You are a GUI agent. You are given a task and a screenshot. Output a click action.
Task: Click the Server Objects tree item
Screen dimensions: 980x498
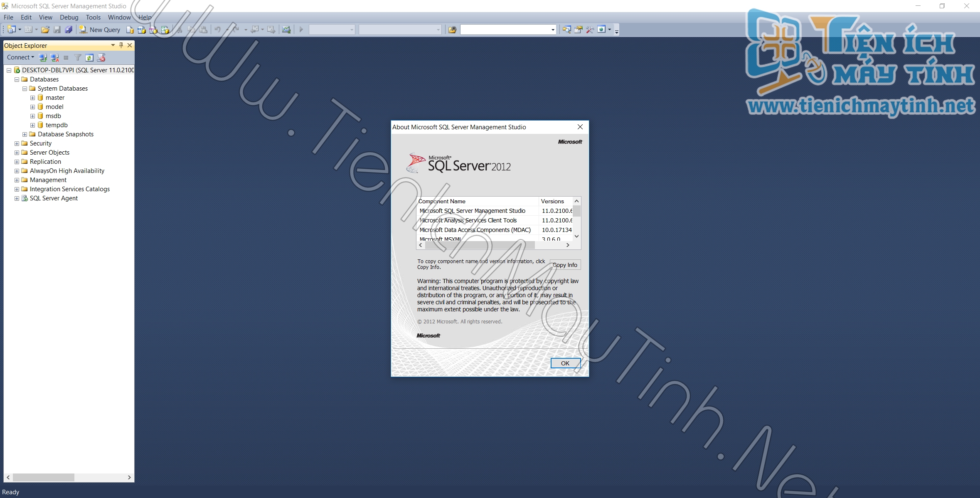tap(49, 152)
